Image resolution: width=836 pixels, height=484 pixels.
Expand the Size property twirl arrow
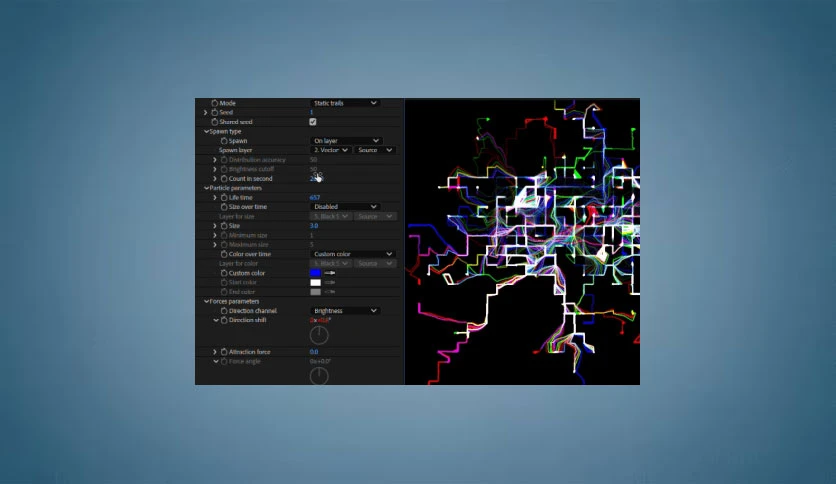coord(215,225)
